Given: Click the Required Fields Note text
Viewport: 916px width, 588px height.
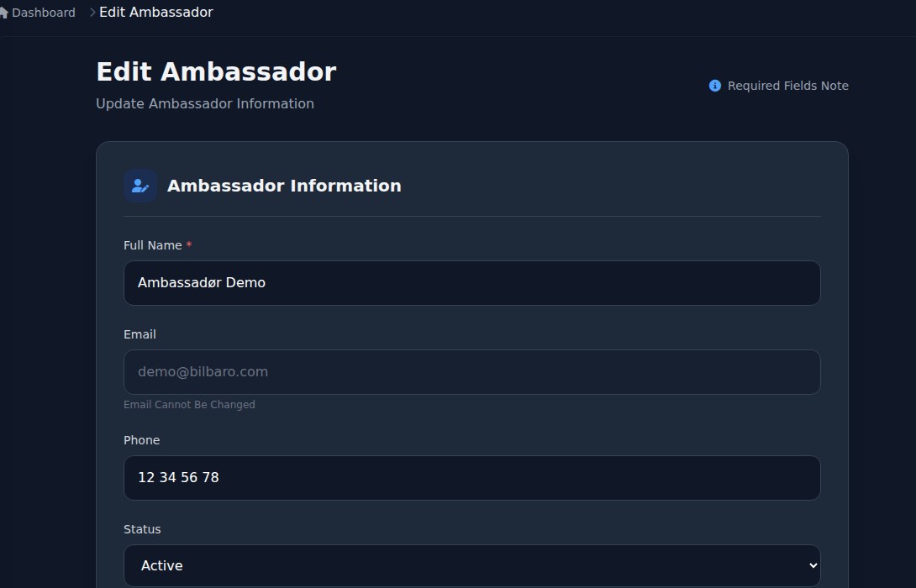Looking at the screenshot, I should click(787, 86).
